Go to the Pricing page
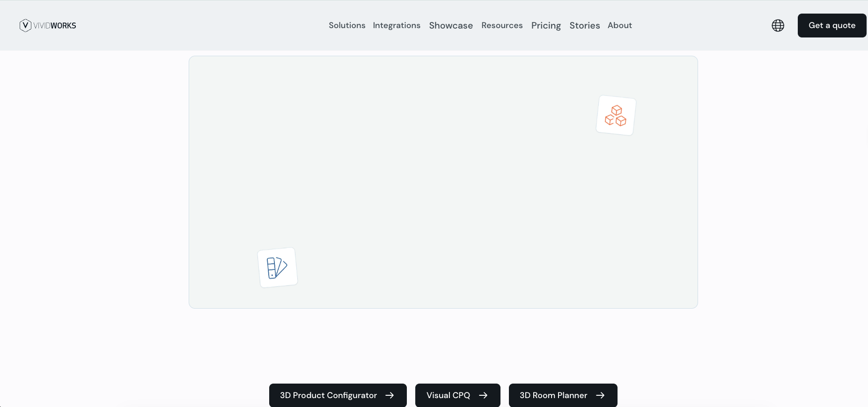Screen dimensions: 868x407 tap(546, 25)
